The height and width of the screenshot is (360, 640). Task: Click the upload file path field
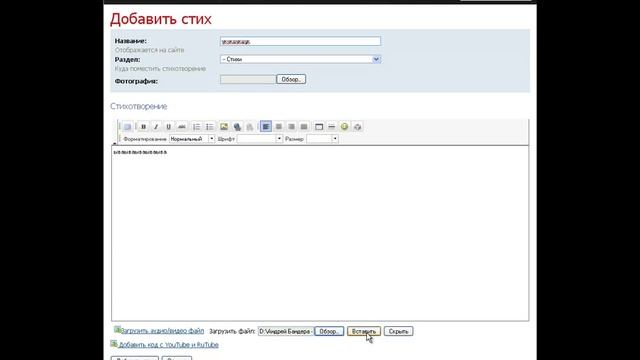[x=286, y=331]
